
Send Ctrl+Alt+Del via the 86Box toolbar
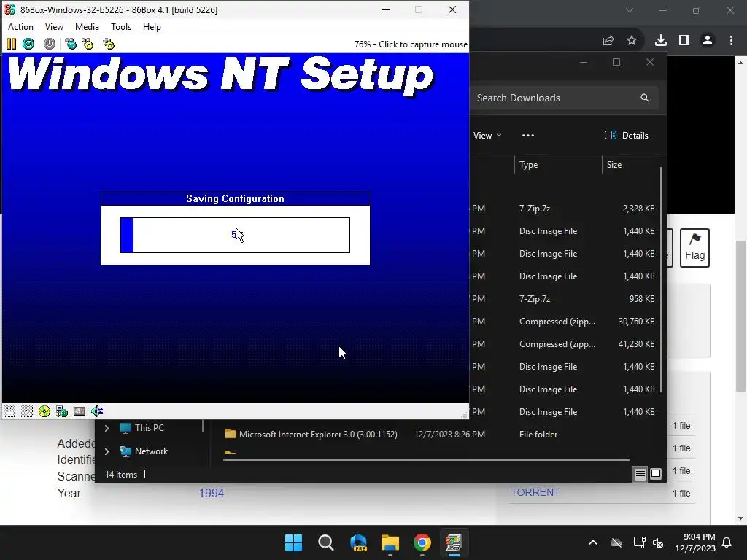pyautogui.click(x=71, y=44)
